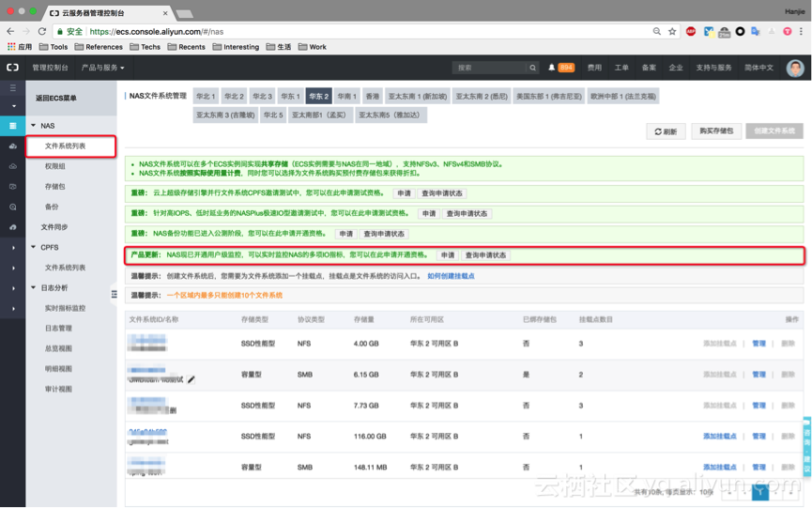Click 管理 in the 6.15 GB row
The image size is (812, 508).
click(758, 375)
